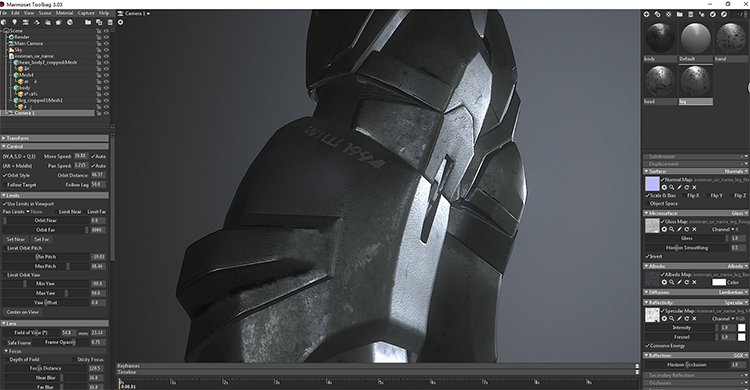The image size is (750, 390).
Task: Uncheck Use Limits in Viewport
Action: pyautogui.click(x=5, y=203)
